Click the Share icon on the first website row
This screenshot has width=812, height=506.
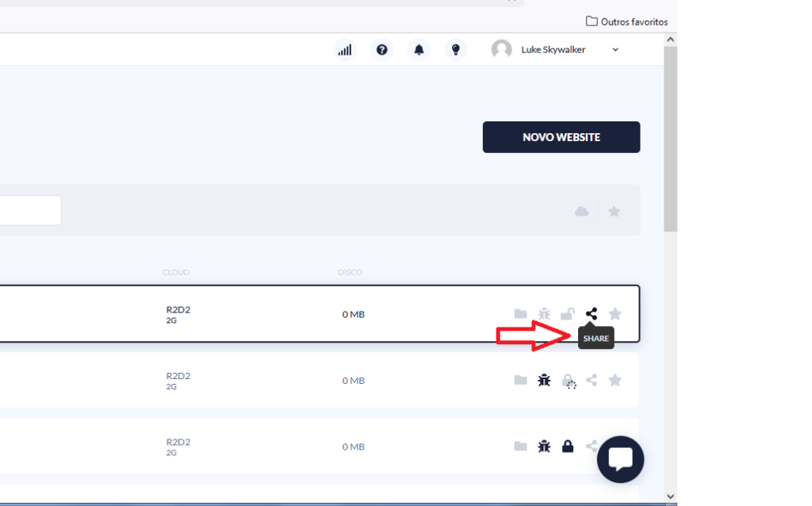click(x=591, y=314)
